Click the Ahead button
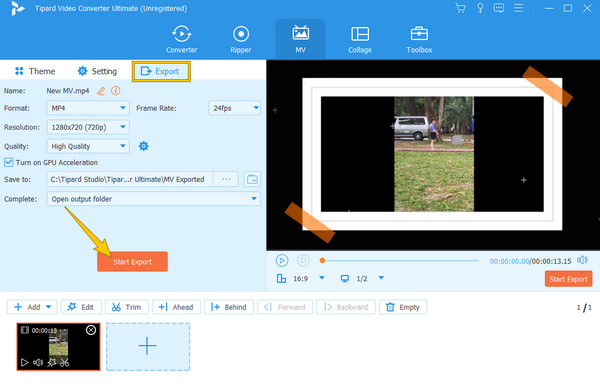Screen dimensions: 600x384 (176, 307)
